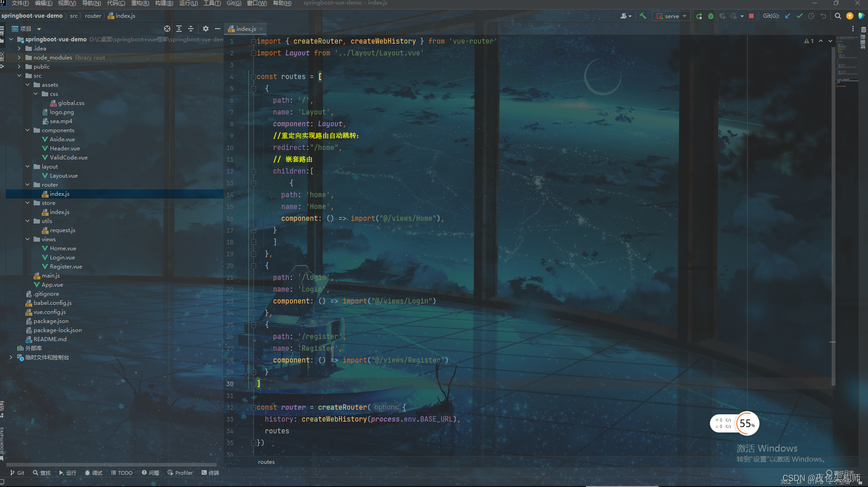Image resolution: width=868 pixels, height=487 pixels.
Task: Open the TODO tool window button
Action: 122,473
